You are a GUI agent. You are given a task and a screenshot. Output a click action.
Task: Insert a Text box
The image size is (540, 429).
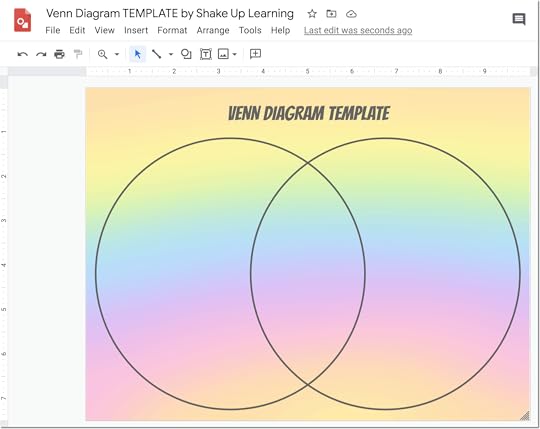(x=206, y=54)
